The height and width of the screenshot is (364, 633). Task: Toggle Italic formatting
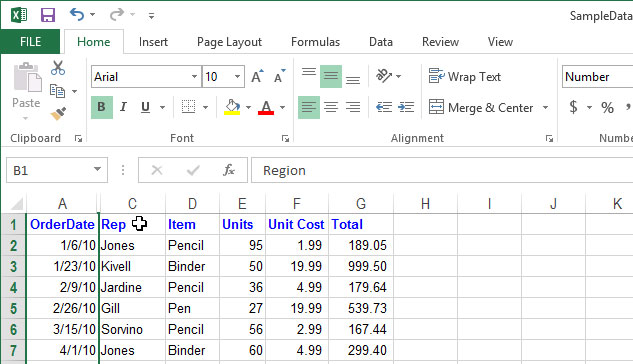124,107
